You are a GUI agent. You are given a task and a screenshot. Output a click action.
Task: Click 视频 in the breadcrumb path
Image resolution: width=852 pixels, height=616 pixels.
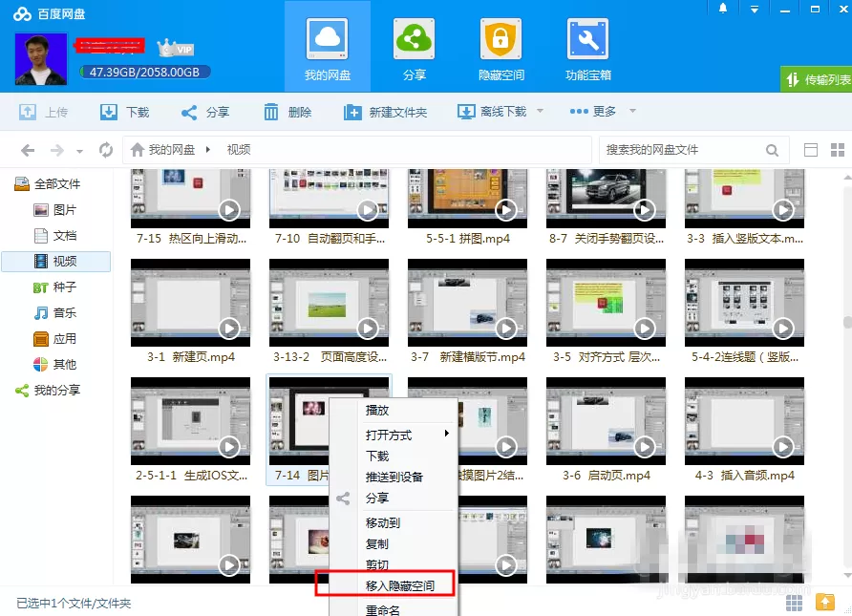coord(239,150)
